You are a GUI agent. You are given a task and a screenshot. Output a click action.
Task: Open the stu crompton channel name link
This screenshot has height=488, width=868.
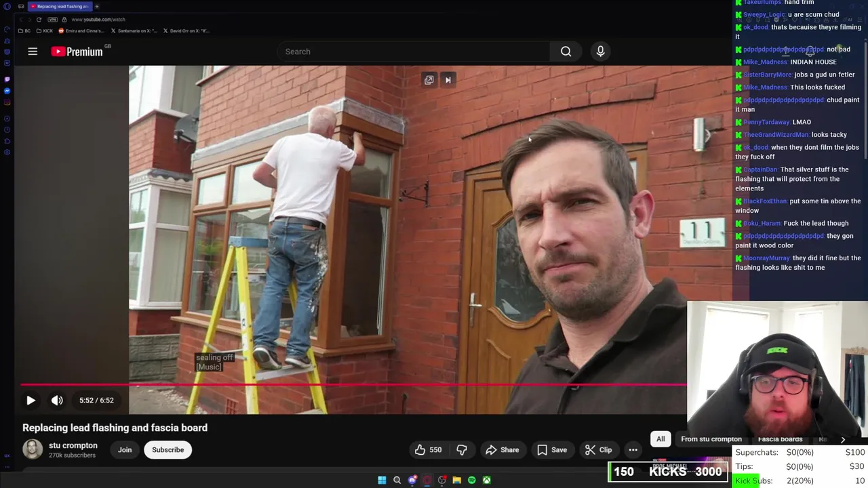coord(73,445)
